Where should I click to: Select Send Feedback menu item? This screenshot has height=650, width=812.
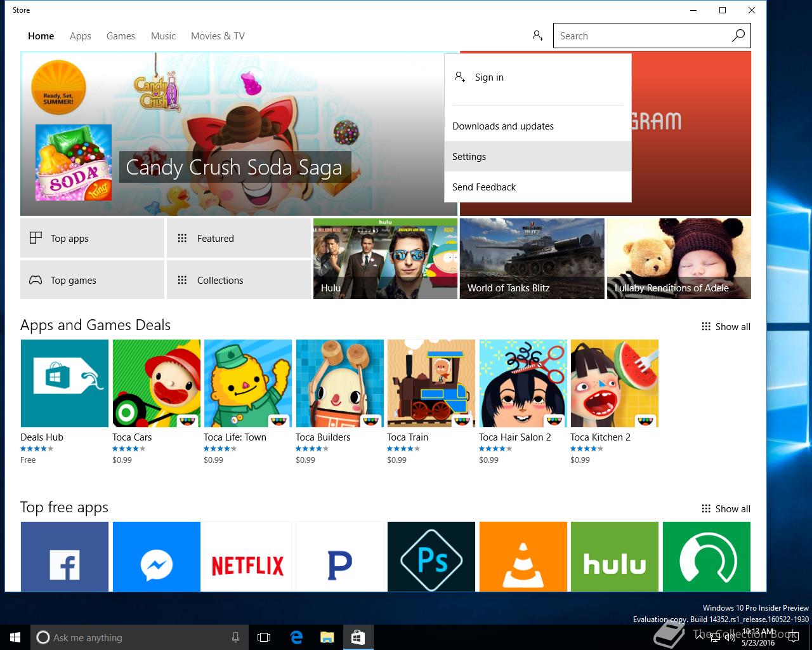tap(538, 187)
